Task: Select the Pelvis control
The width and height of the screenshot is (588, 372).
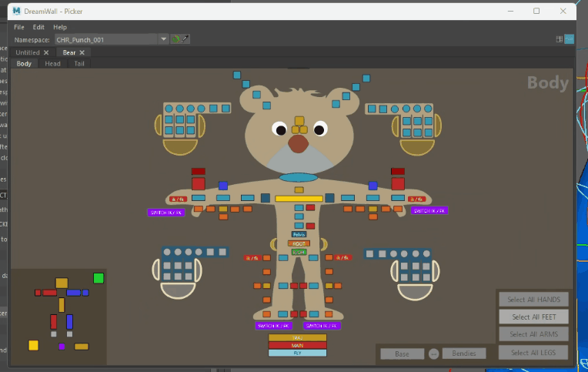Action: click(299, 235)
